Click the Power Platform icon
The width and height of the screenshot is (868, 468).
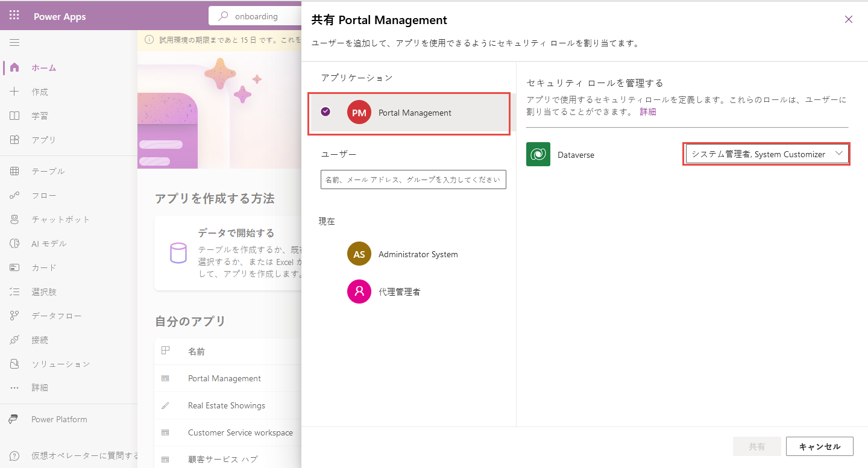tap(14, 419)
